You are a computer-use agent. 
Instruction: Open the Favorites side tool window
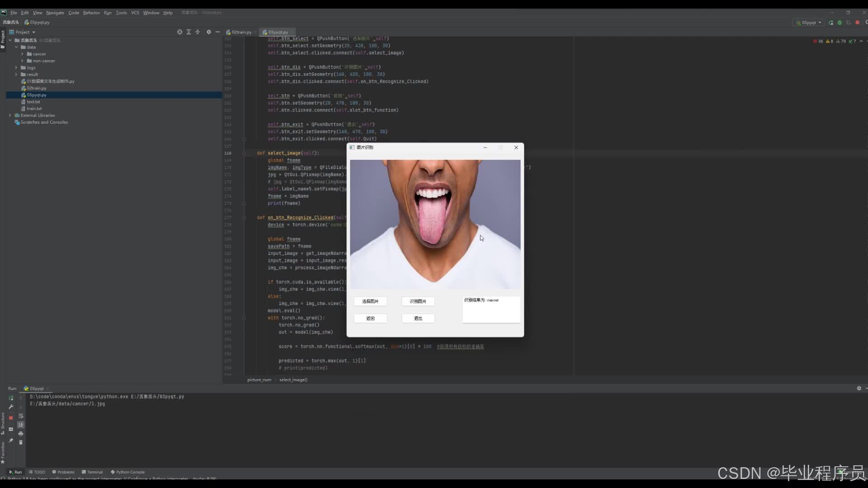3,453
